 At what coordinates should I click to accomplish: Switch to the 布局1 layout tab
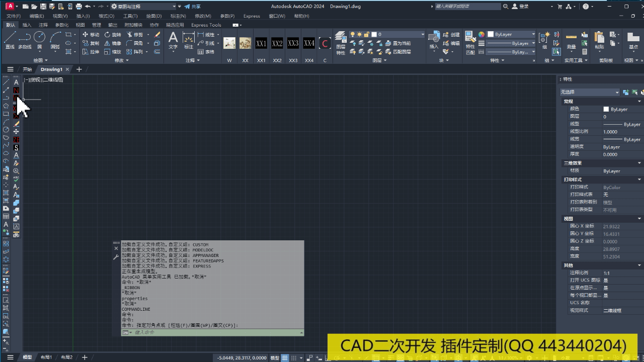click(x=46, y=357)
